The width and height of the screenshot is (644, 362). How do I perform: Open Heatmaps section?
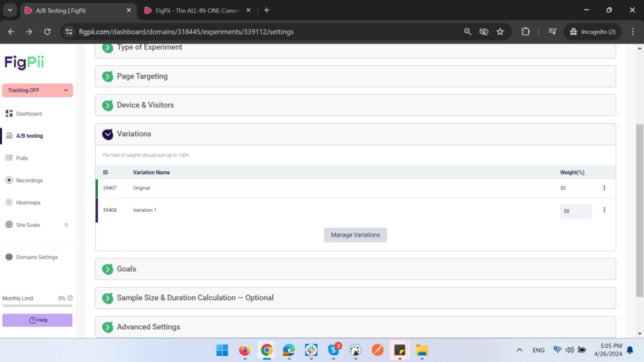[28, 202]
